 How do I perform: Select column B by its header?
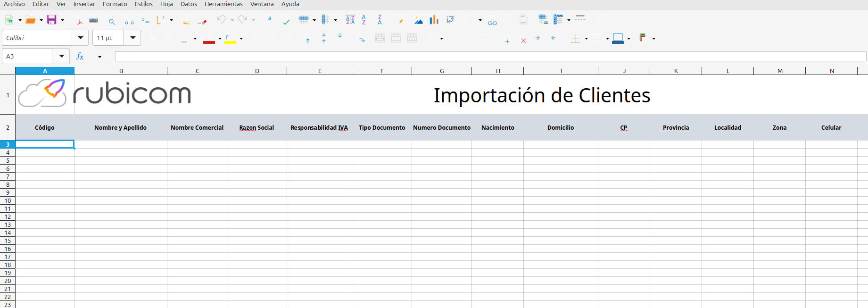pyautogui.click(x=121, y=71)
